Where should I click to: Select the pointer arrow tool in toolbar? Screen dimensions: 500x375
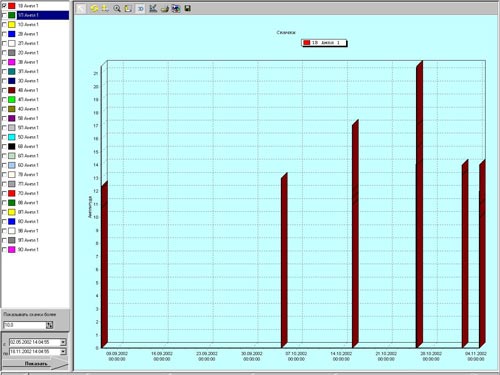point(81,9)
